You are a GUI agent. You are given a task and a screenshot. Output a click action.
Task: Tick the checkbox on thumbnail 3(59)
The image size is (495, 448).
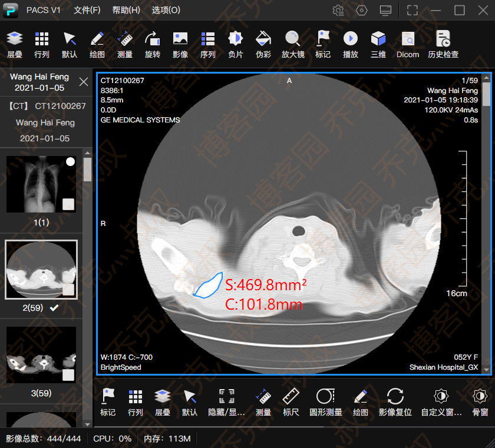tap(69, 375)
